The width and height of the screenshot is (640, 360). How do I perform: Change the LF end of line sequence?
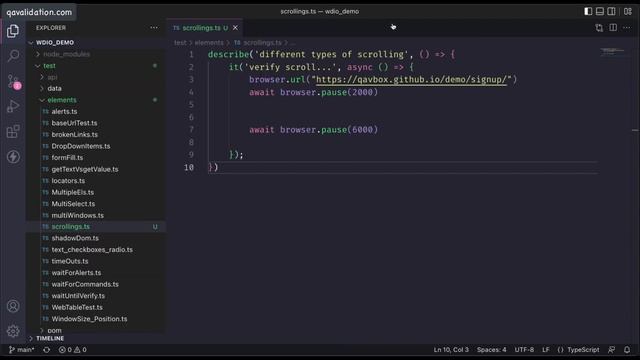click(x=546, y=350)
